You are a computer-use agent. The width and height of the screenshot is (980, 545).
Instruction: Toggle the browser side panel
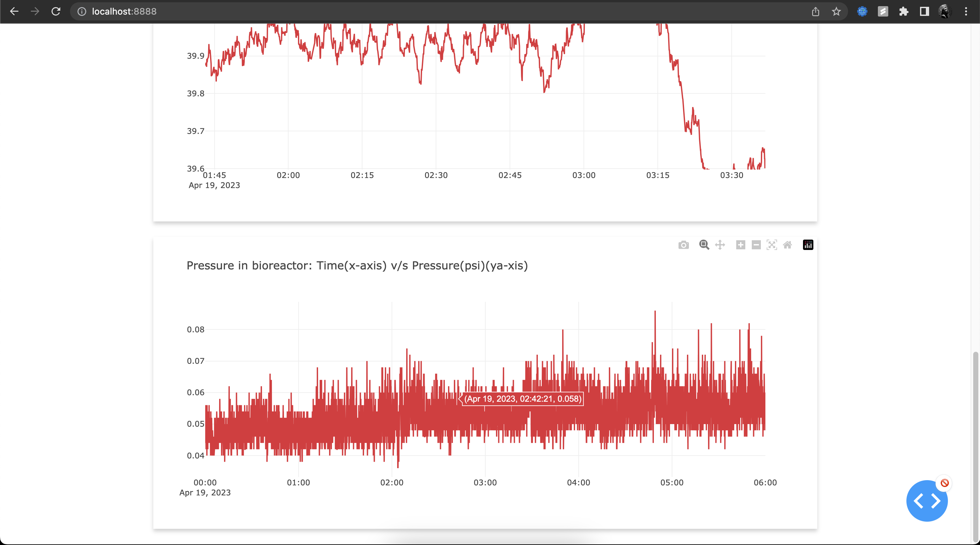tap(924, 11)
